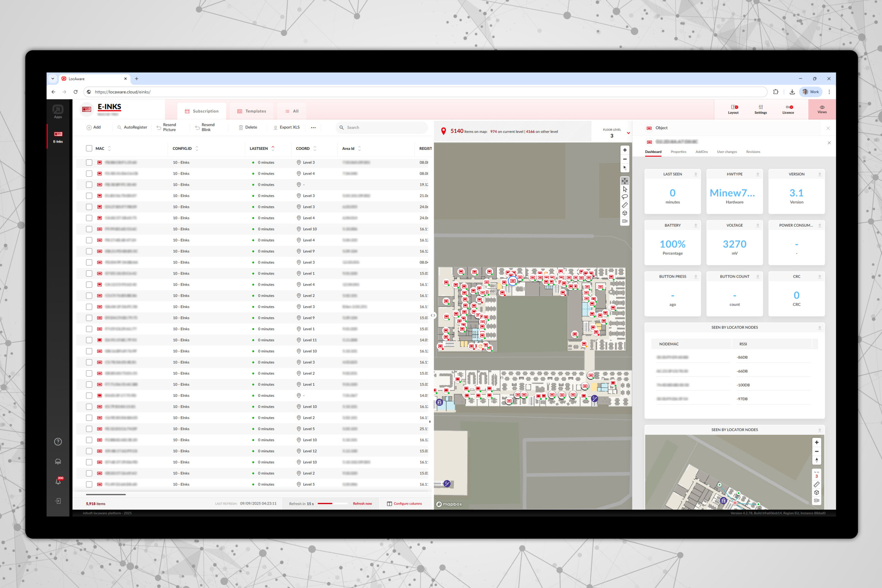Check the first row's checkbox
The image size is (882, 588).
pos(89,162)
